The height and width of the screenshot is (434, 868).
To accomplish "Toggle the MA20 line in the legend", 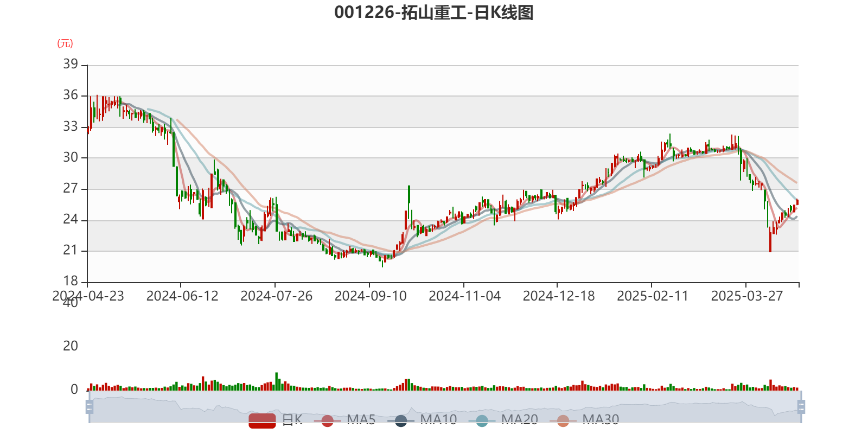I will (503, 420).
